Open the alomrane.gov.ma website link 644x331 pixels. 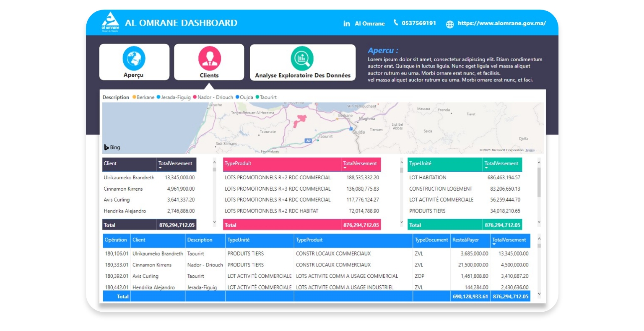(x=501, y=23)
